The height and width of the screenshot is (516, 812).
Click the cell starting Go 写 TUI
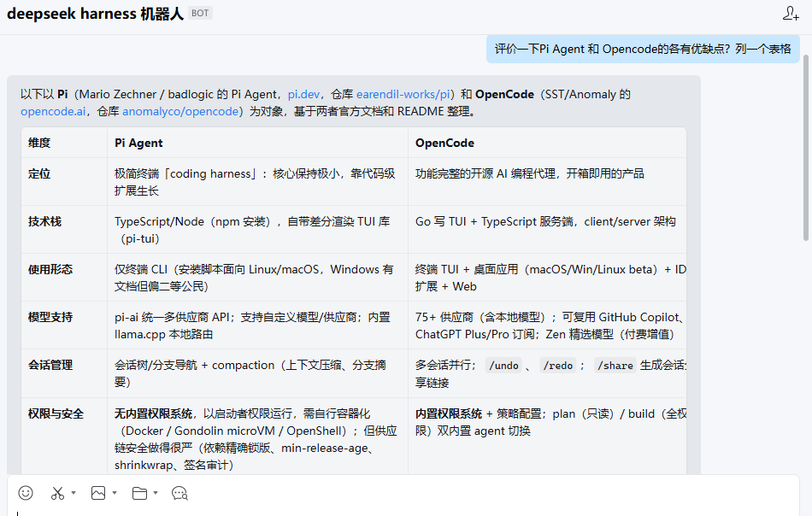tap(547, 230)
